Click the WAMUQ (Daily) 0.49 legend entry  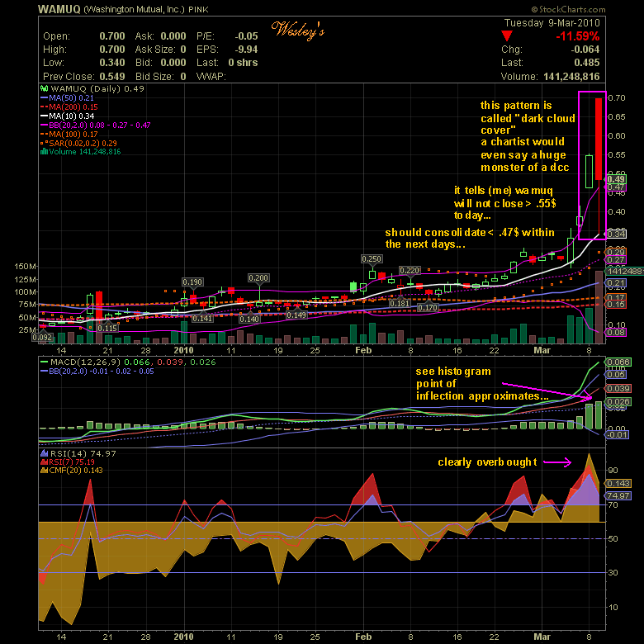point(92,88)
